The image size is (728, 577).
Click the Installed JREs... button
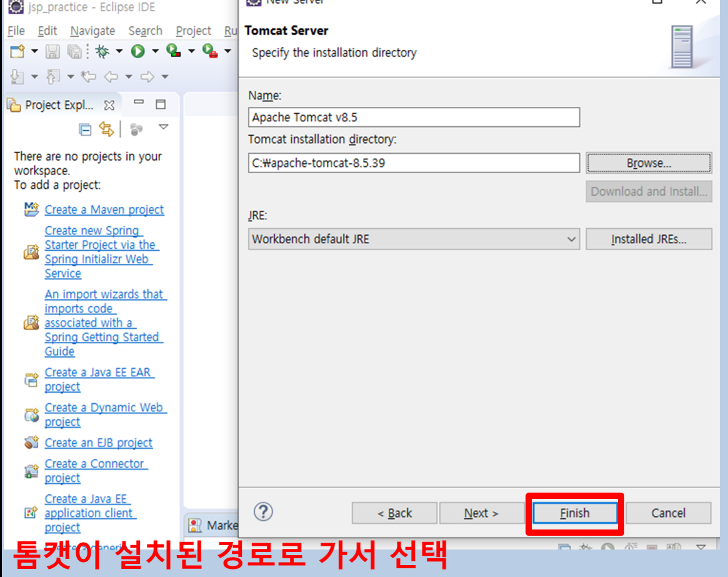tap(649, 239)
